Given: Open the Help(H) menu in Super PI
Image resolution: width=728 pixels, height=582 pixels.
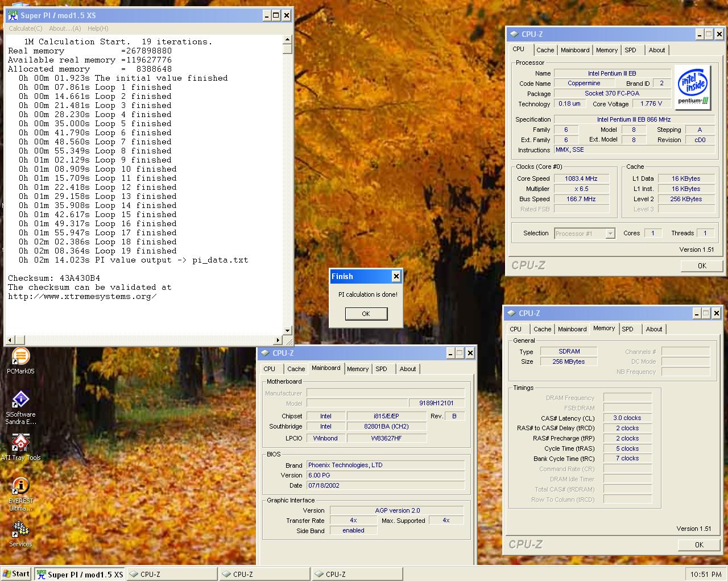Looking at the screenshot, I should [98, 28].
